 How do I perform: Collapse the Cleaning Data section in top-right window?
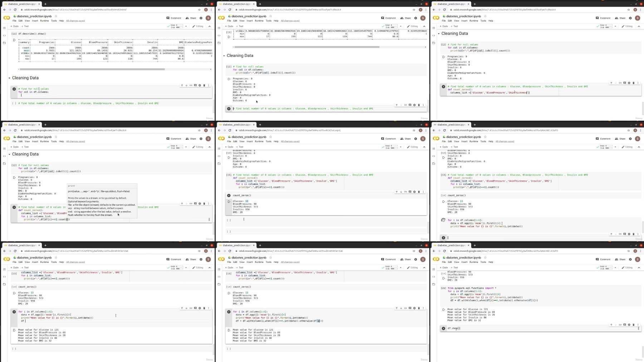tap(439, 34)
